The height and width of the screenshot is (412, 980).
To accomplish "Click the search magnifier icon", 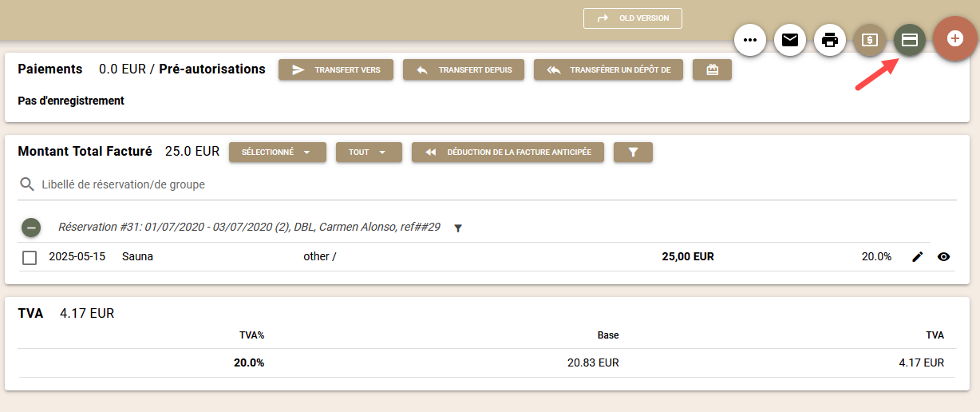I will pos(27,184).
